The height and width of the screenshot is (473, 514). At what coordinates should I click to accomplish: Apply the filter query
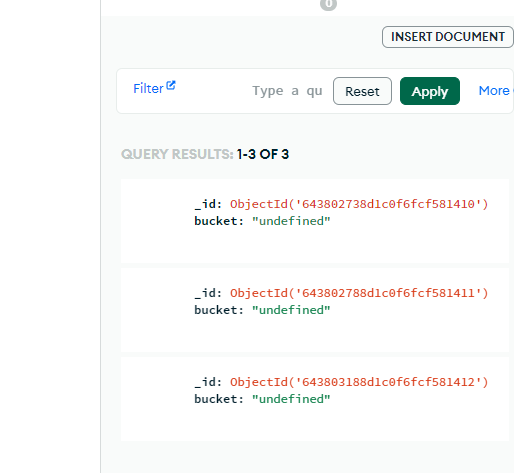coord(430,91)
